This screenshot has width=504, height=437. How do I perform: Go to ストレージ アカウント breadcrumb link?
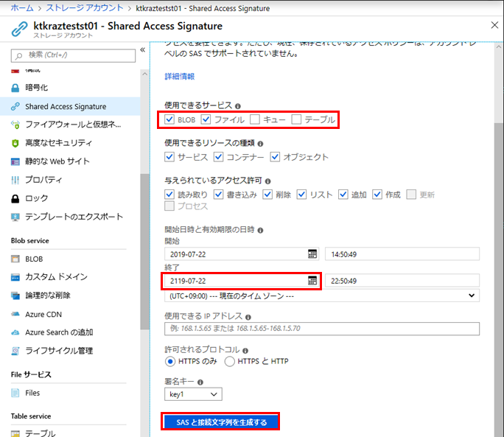[85, 8]
